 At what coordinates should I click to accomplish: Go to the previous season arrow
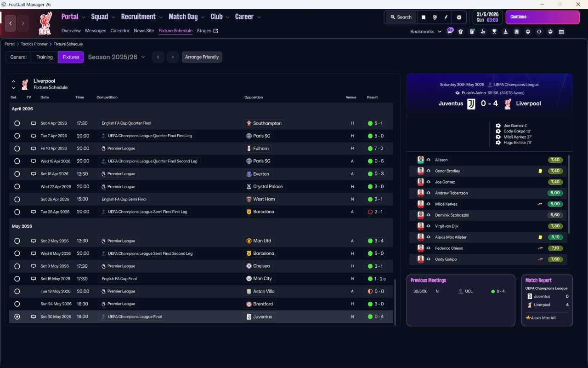coord(158,57)
